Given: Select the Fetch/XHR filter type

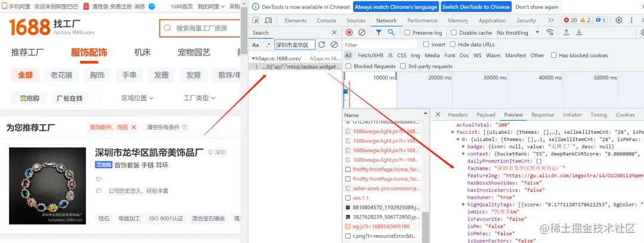Looking at the screenshot, I should 370,55.
